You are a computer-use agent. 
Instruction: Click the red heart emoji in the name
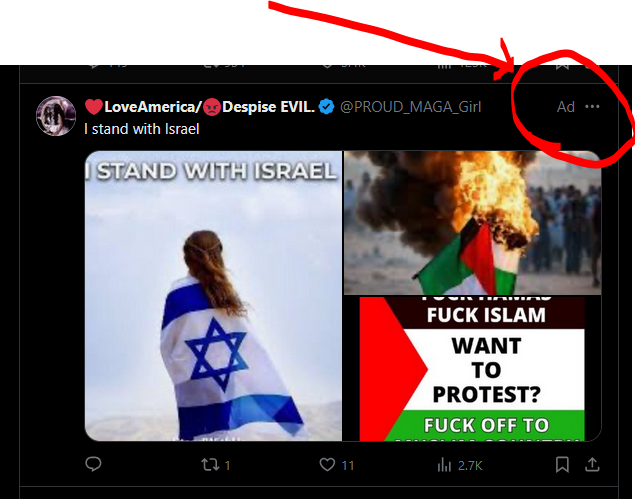click(x=94, y=107)
